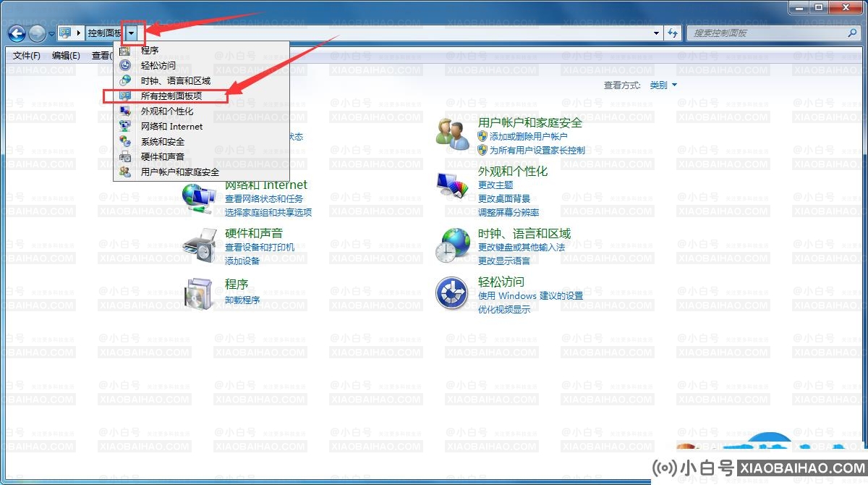The image size is (868, 485).
Task: Click the globe-and-clock region category icon
Action: [453, 245]
